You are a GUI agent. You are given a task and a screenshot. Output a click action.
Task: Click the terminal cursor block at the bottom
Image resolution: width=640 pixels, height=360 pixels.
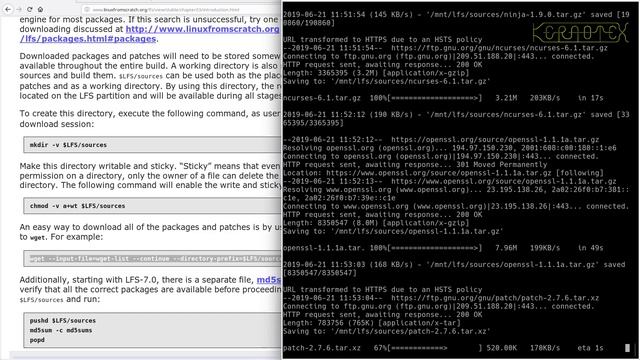point(627,348)
